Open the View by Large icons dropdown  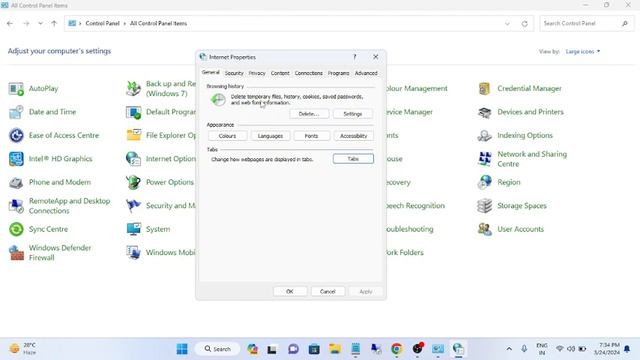tap(583, 51)
